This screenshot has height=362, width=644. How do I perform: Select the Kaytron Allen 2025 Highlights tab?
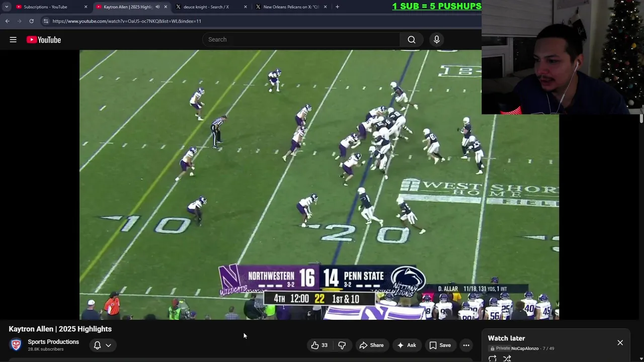[127, 7]
